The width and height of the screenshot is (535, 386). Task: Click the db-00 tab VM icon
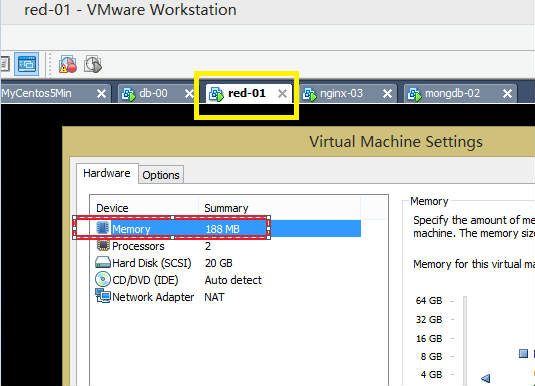tap(129, 94)
